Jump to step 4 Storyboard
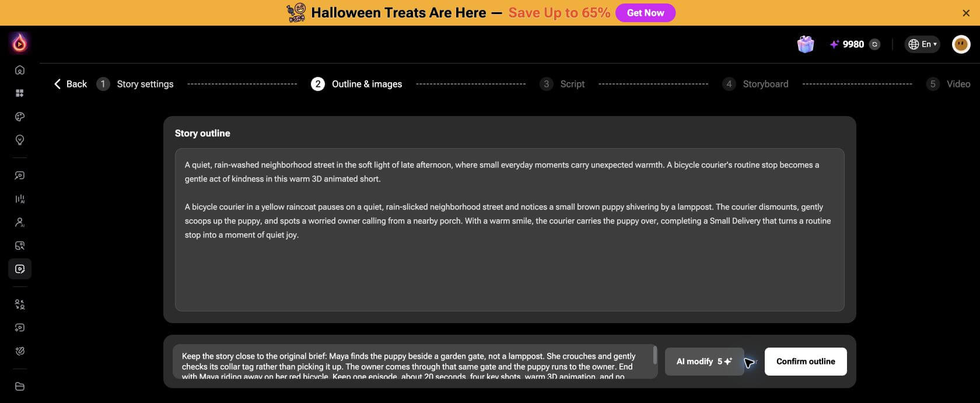 [x=755, y=84]
